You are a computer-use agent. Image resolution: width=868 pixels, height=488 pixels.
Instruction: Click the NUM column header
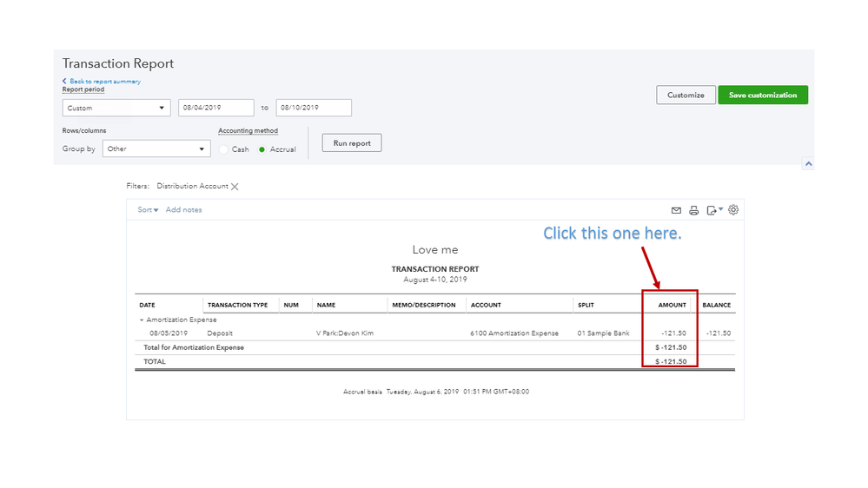point(291,305)
